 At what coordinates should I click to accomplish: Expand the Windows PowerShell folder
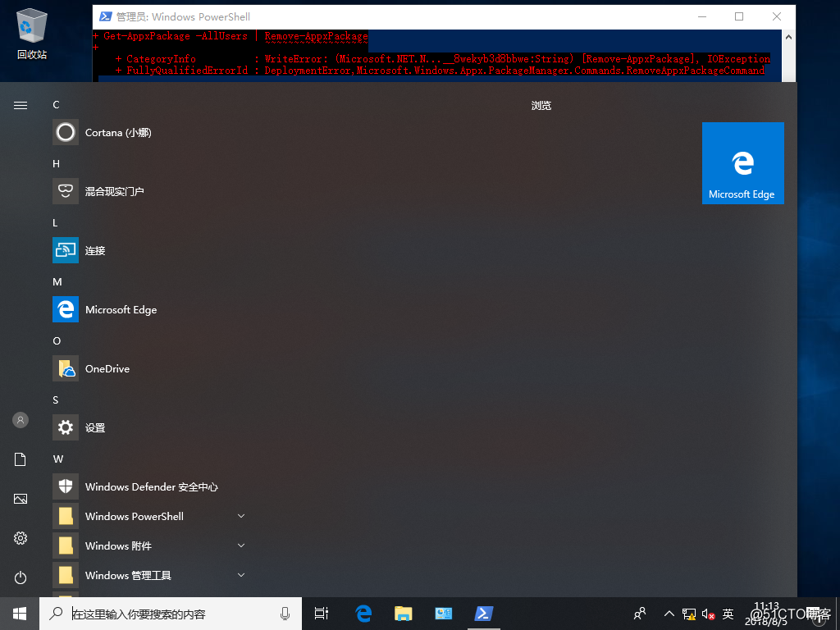(x=150, y=516)
